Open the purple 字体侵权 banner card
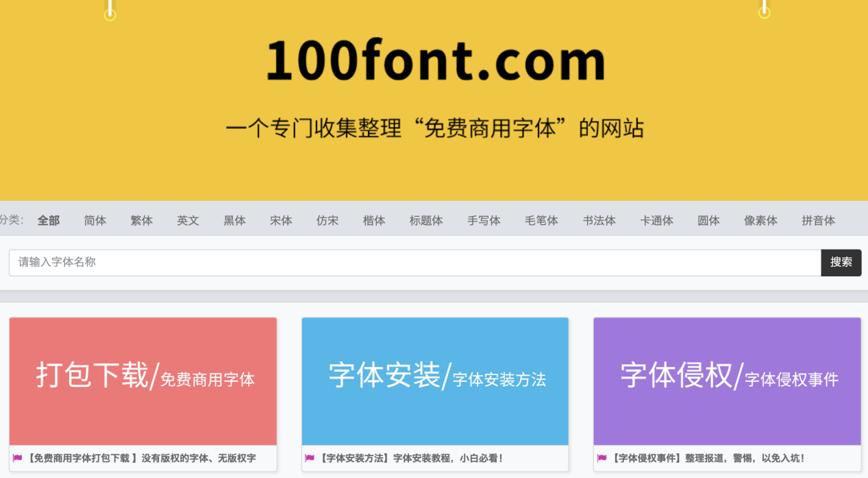 tap(727, 381)
